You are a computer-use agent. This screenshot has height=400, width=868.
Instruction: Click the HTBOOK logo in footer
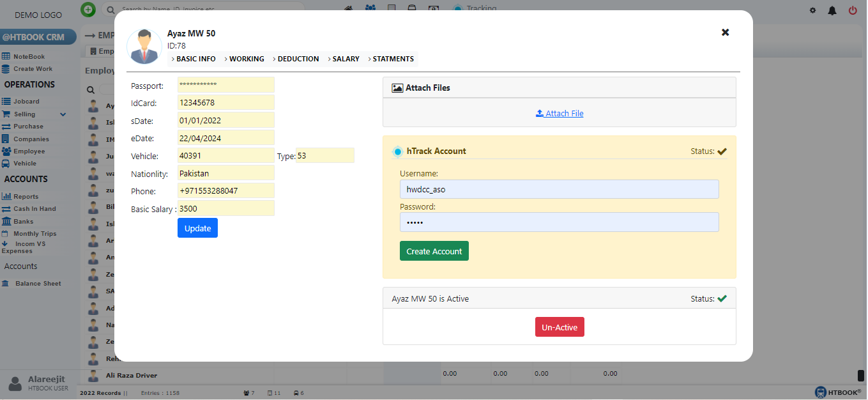[x=838, y=392]
